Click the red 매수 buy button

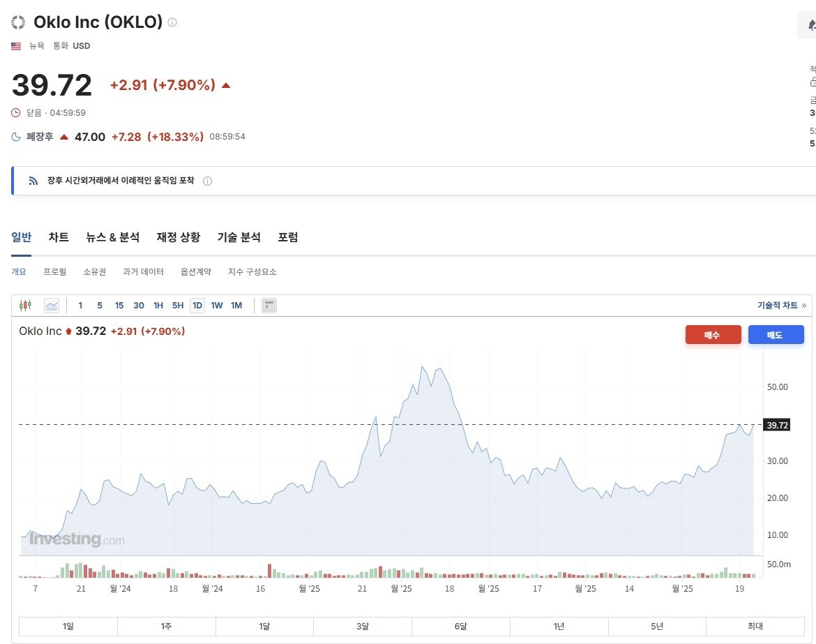point(713,335)
